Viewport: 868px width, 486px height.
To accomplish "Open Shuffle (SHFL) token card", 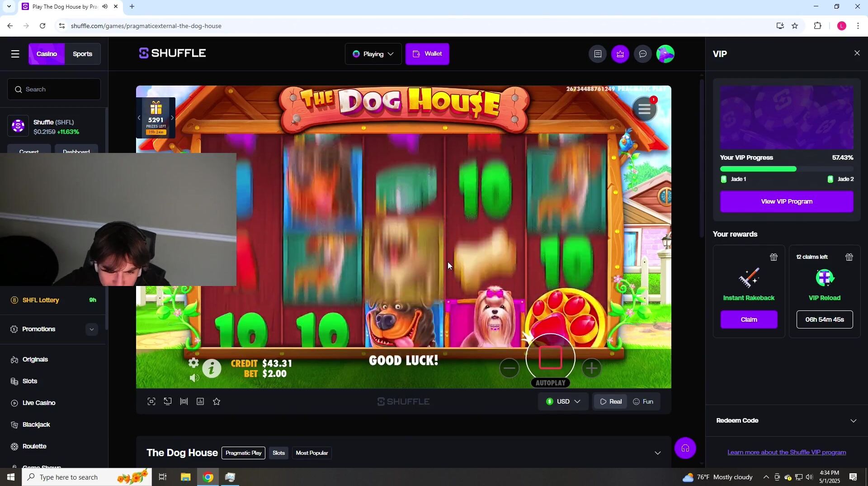I will click(54, 127).
